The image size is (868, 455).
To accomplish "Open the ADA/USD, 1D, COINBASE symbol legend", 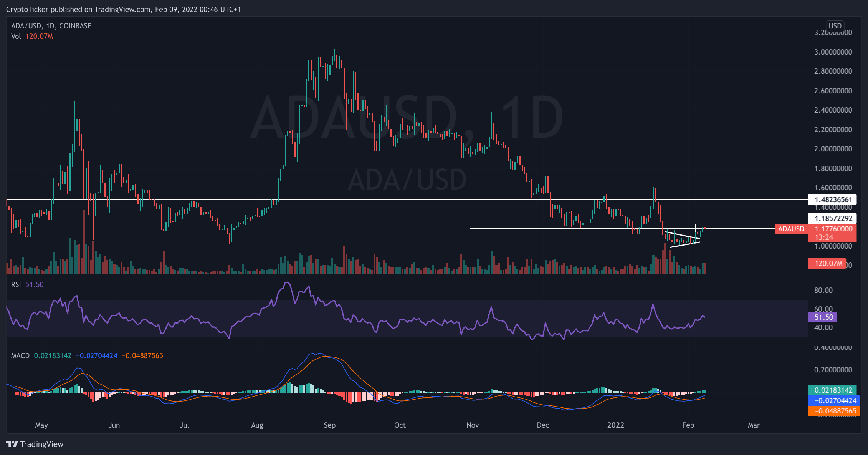I will pos(51,26).
